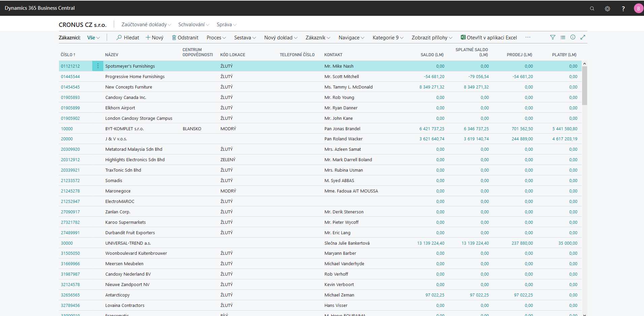Viewport: 644px width, 316px height.
Task: Open the settings gear icon
Action: [607, 8]
